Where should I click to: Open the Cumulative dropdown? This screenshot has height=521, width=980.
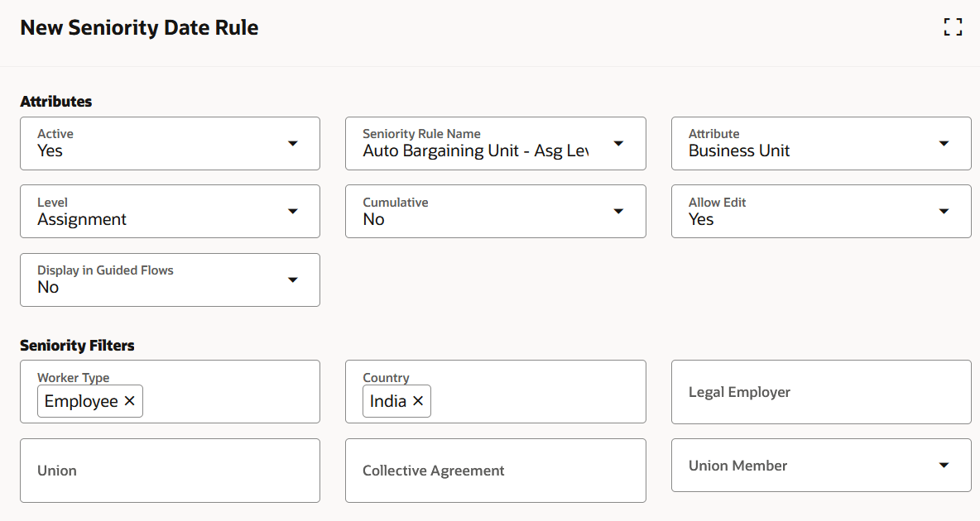pos(618,211)
